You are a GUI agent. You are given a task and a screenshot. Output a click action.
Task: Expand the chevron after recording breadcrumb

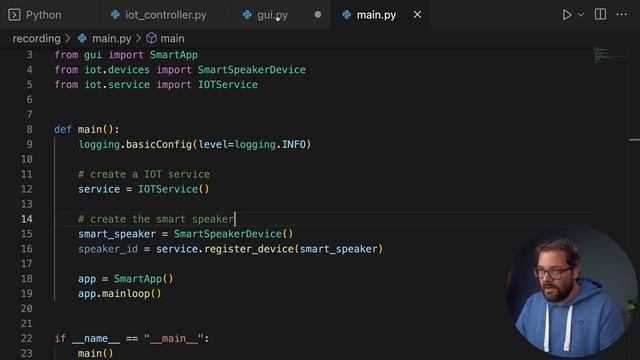pyautogui.click(x=68, y=38)
